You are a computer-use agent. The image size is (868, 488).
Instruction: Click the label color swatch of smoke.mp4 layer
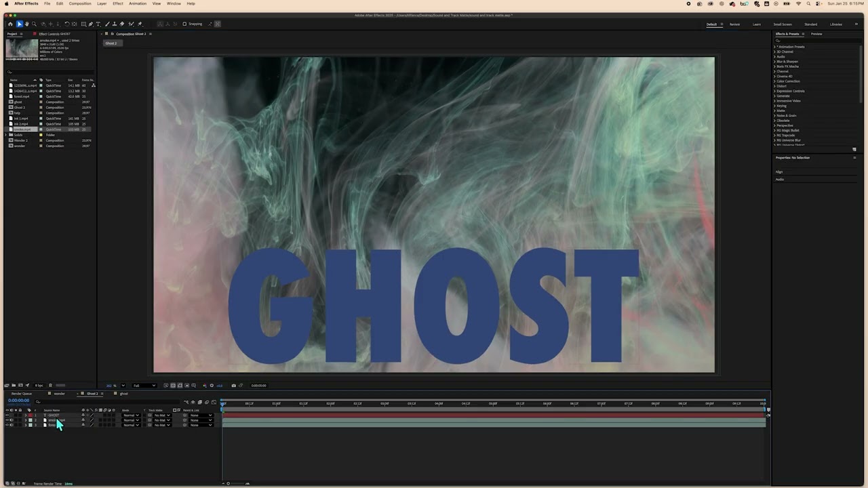pos(31,420)
